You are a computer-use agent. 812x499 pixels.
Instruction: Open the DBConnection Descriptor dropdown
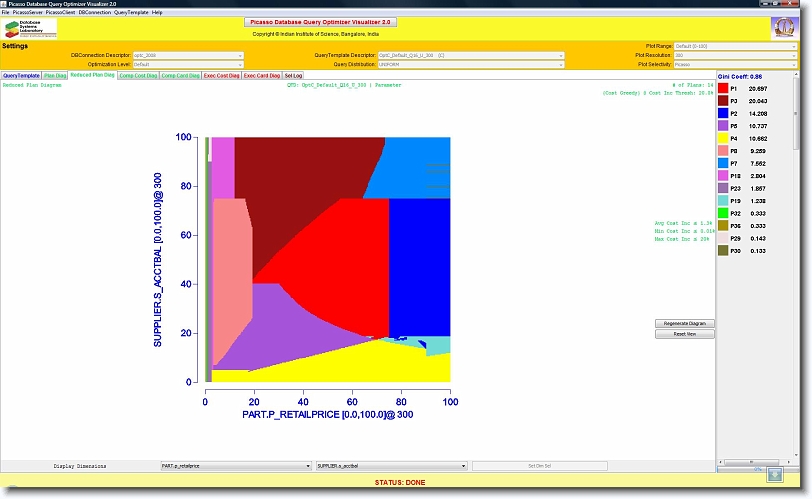click(187, 55)
